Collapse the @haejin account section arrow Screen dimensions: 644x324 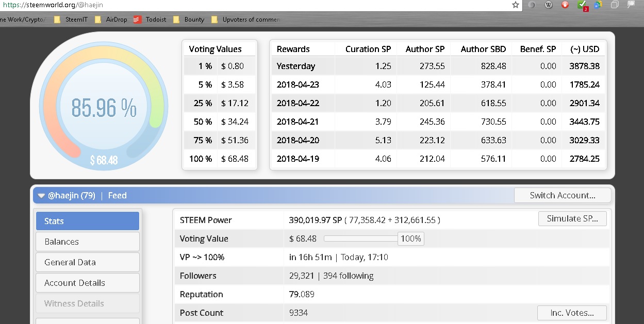pyautogui.click(x=41, y=196)
